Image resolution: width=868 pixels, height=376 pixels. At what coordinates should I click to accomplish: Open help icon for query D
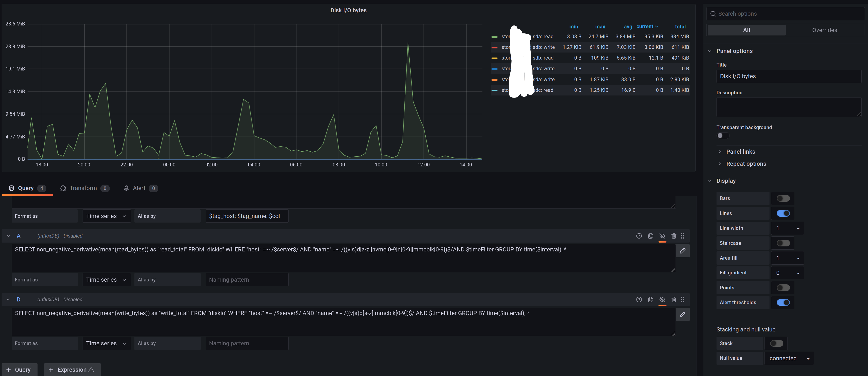coord(639,300)
